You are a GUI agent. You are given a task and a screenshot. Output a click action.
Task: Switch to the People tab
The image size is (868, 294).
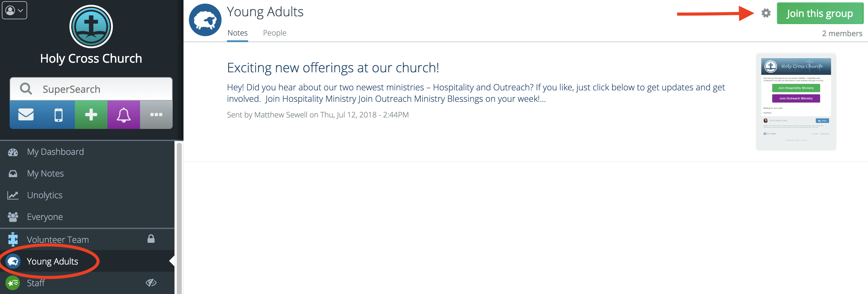coord(274,33)
